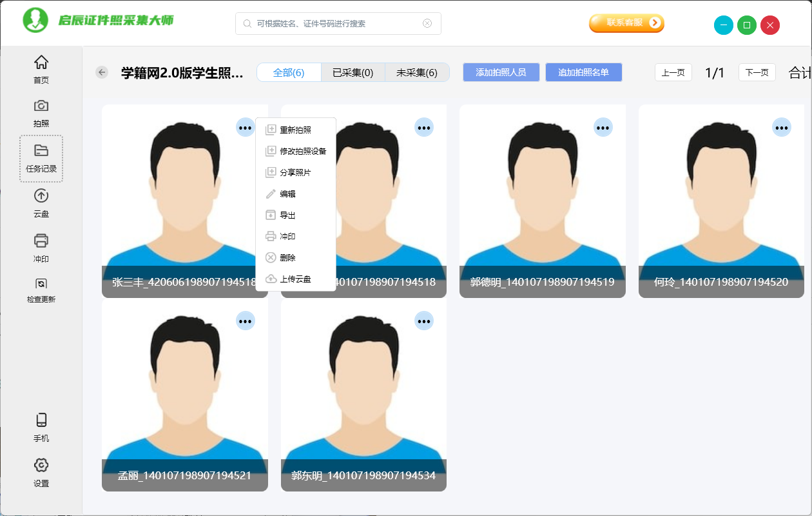The width and height of the screenshot is (812, 516).
Task: Click the back arrow beside the task title
Action: pos(102,72)
